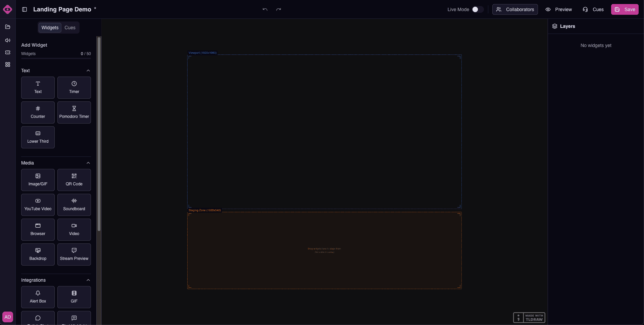Select the Stream Preview widget

[74, 254]
